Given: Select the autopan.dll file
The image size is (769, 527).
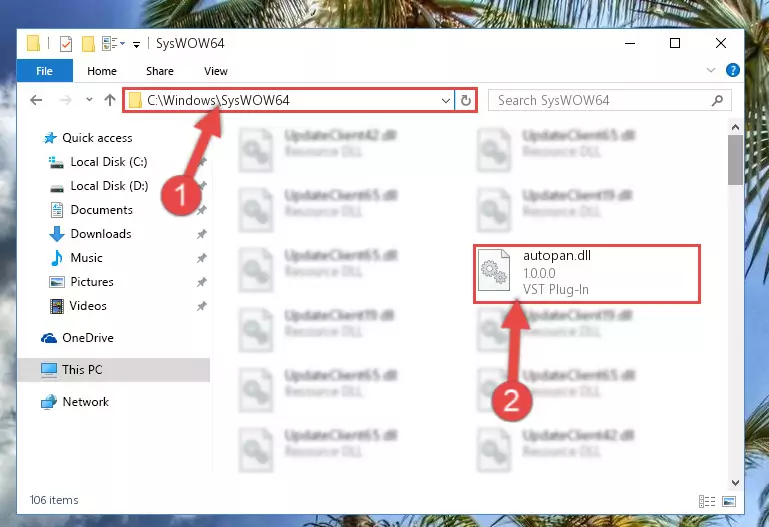Looking at the screenshot, I should pyautogui.click(x=587, y=274).
